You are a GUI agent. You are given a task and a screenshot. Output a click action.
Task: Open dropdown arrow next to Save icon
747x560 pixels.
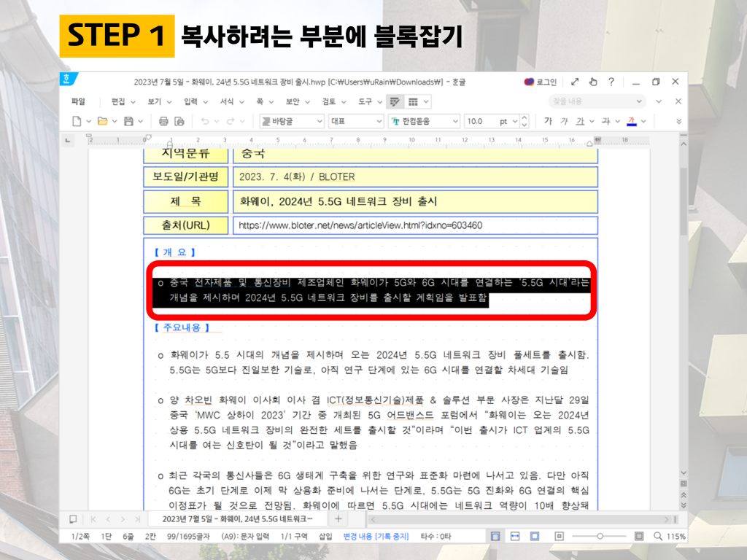click(x=141, y=122)
